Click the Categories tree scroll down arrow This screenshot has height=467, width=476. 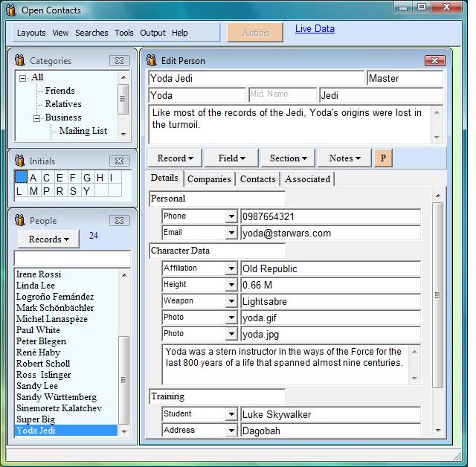coord(123,134)
